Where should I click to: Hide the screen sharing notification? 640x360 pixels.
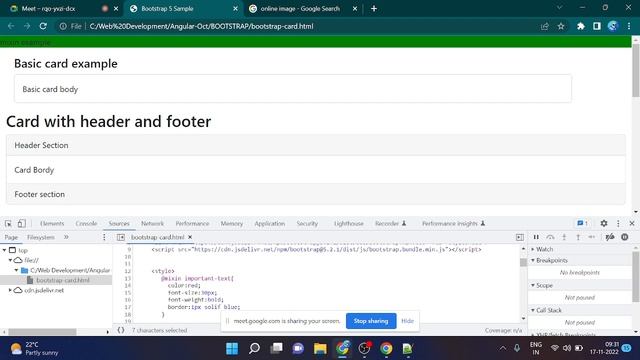point(407,321)
